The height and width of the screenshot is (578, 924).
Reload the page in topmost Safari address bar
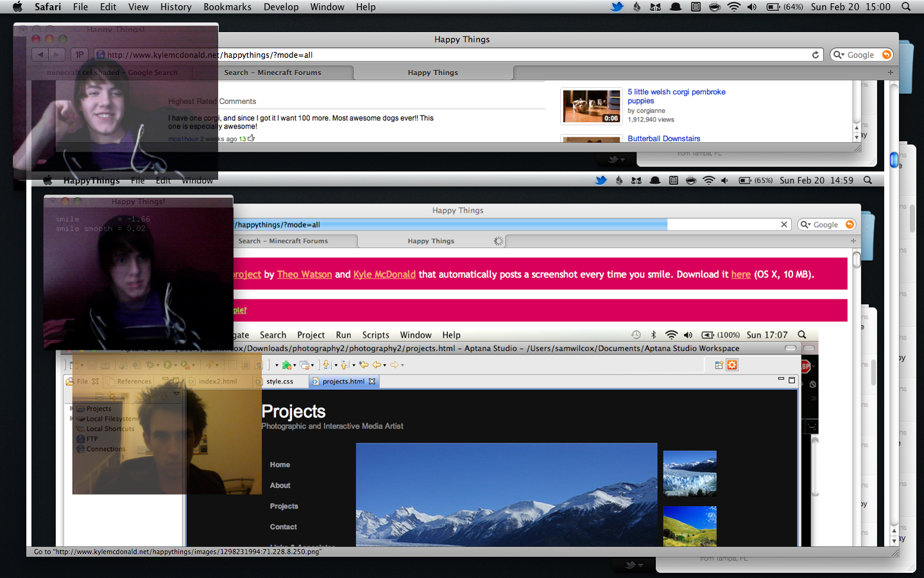(816, 55)
